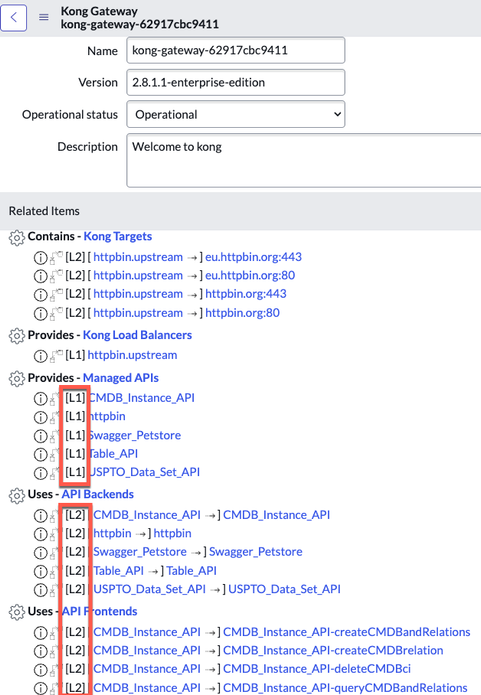Image resolution: width=481 pixels, height=695 pixels.
Task: Open API Frontends relationship link
Action: (x=99, y=611)
